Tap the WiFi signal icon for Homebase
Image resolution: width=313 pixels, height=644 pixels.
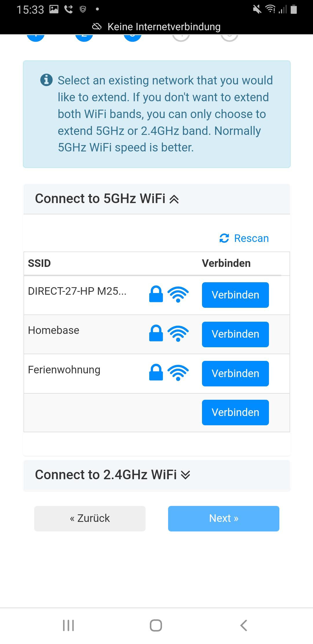178,334
